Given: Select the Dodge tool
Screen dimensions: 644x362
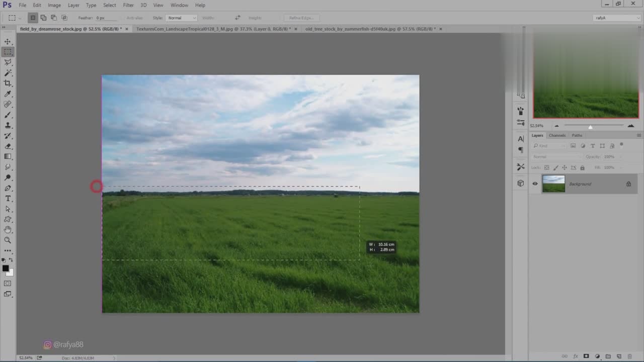Looking at the screenshot, I should [8, 177].
